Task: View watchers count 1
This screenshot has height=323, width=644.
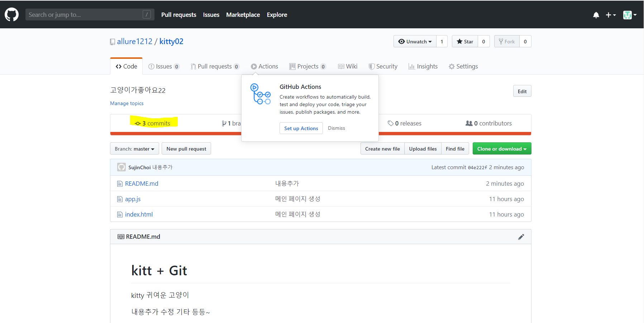Action: click(442, 42)
